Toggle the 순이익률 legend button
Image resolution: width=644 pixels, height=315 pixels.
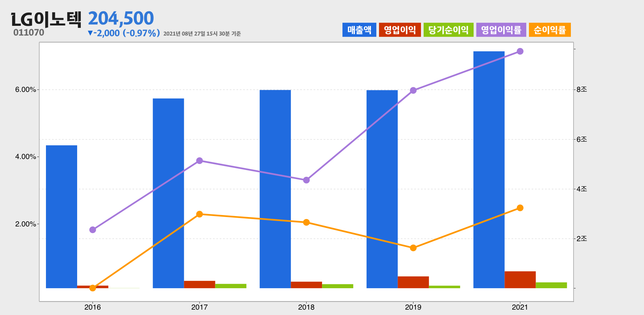[x=550, y=30]
